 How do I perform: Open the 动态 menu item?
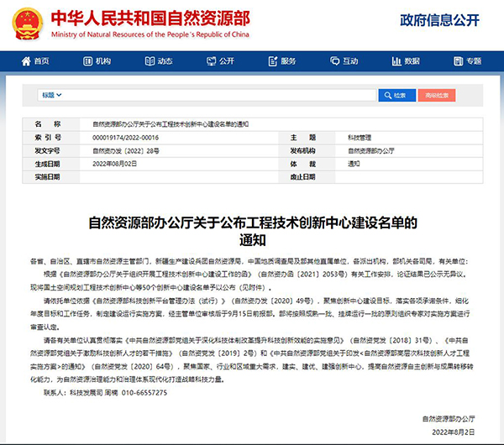coord(159,61)
